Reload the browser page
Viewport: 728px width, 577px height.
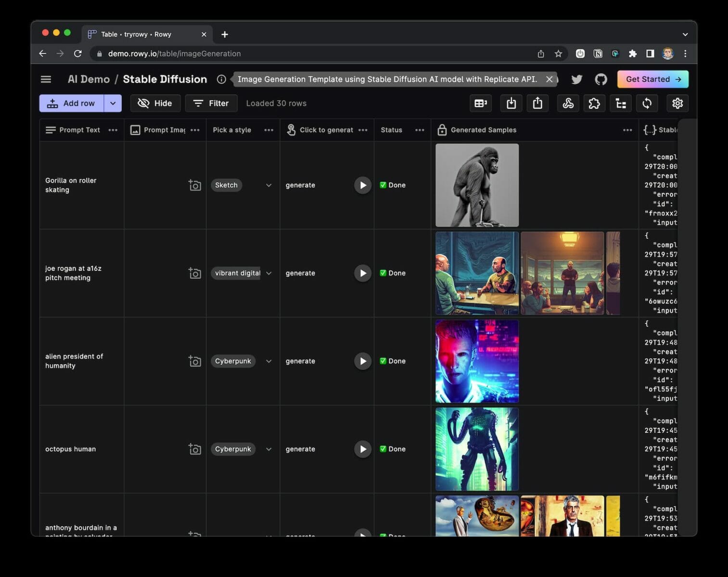click(x=77, y=54)
